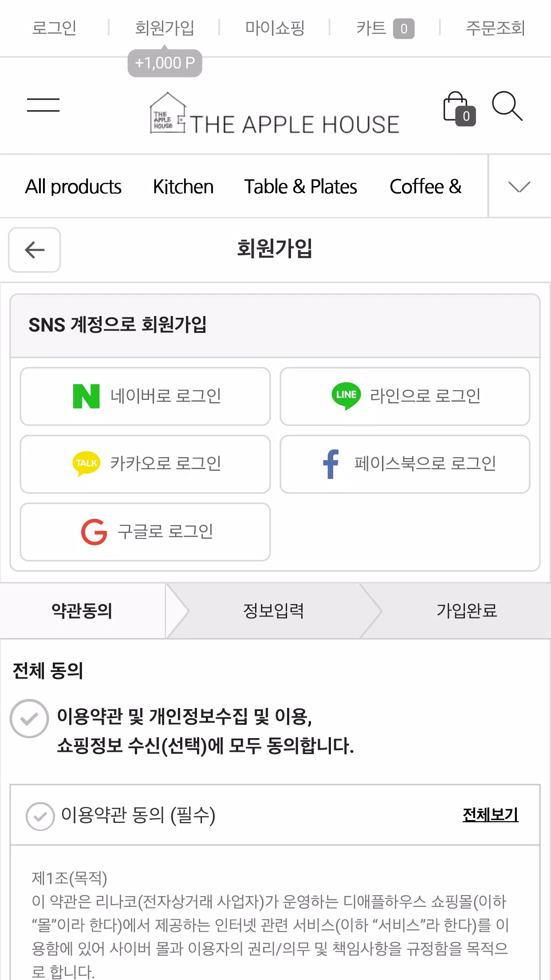The width and height of the screenshot is (551, 980).
Task: Sign up with the Google icon
Action: (x=94, y=532)
